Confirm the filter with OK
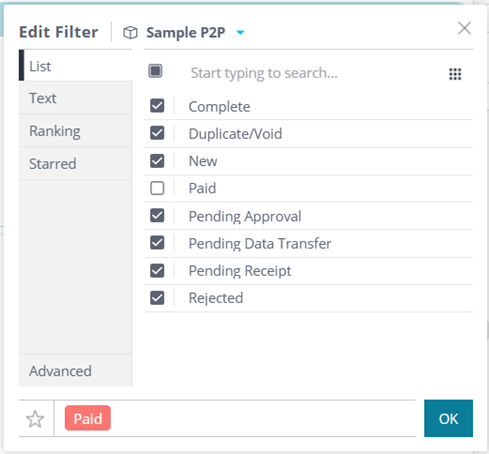 click(448, 418)
